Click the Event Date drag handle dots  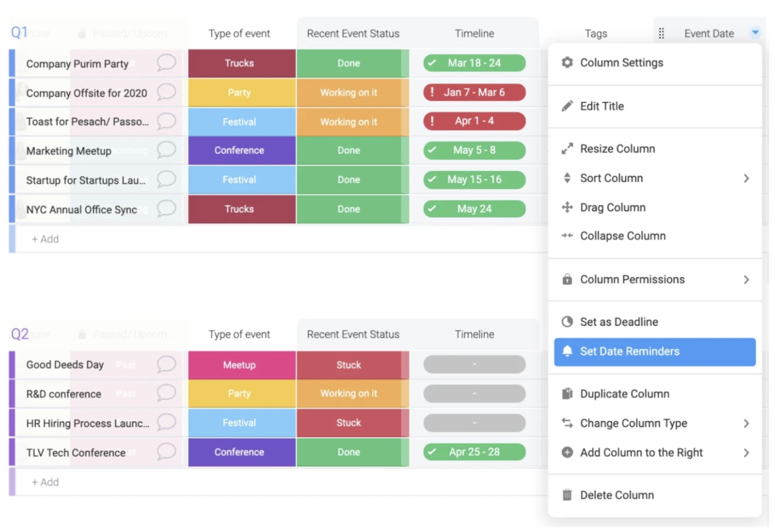click(661, 34)
